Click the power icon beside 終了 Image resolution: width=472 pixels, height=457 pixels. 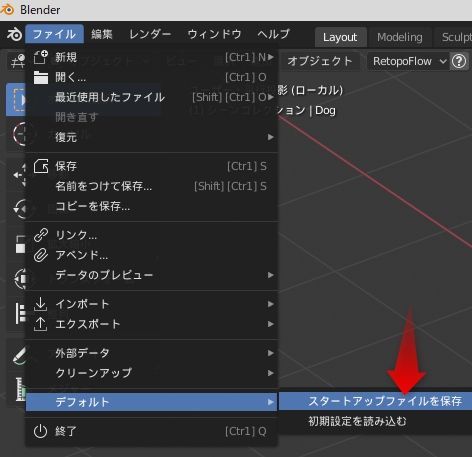pos(40,431)
